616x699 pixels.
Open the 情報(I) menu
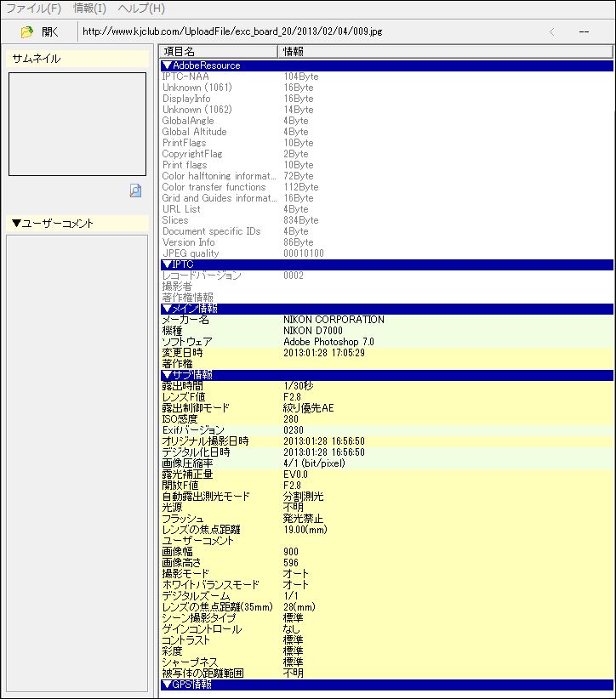click(89, 9)
